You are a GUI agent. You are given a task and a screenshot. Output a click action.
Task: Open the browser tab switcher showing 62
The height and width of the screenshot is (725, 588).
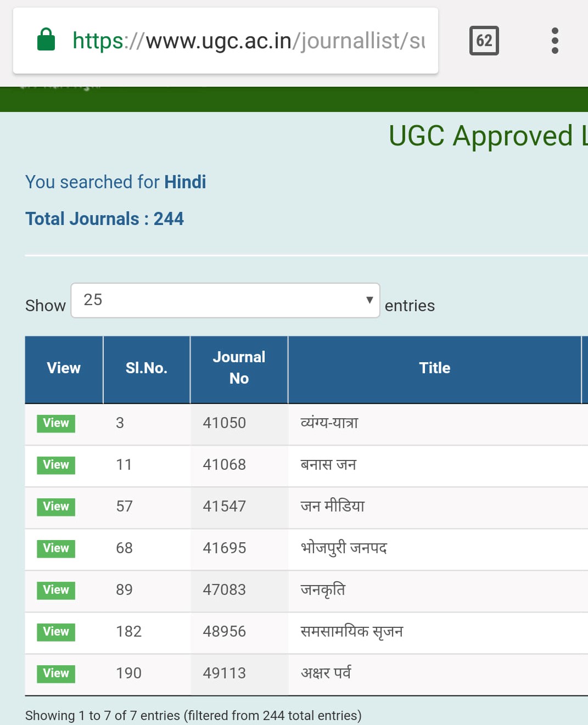484,41
